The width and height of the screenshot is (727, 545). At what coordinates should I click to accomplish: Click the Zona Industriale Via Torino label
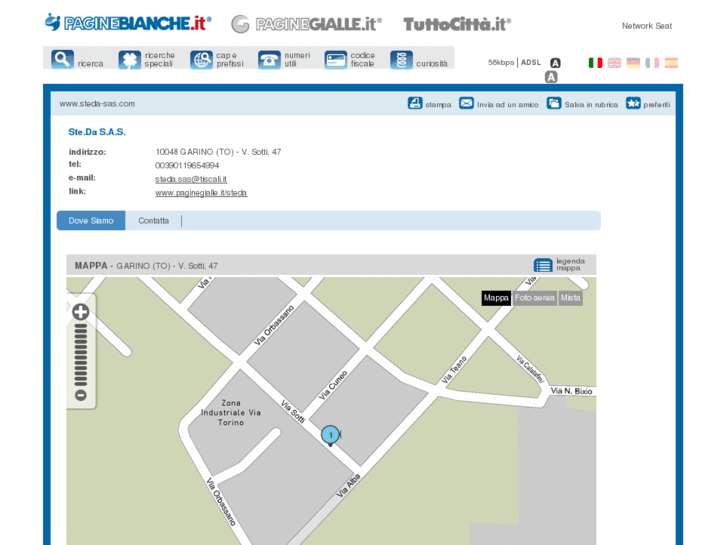230,412
